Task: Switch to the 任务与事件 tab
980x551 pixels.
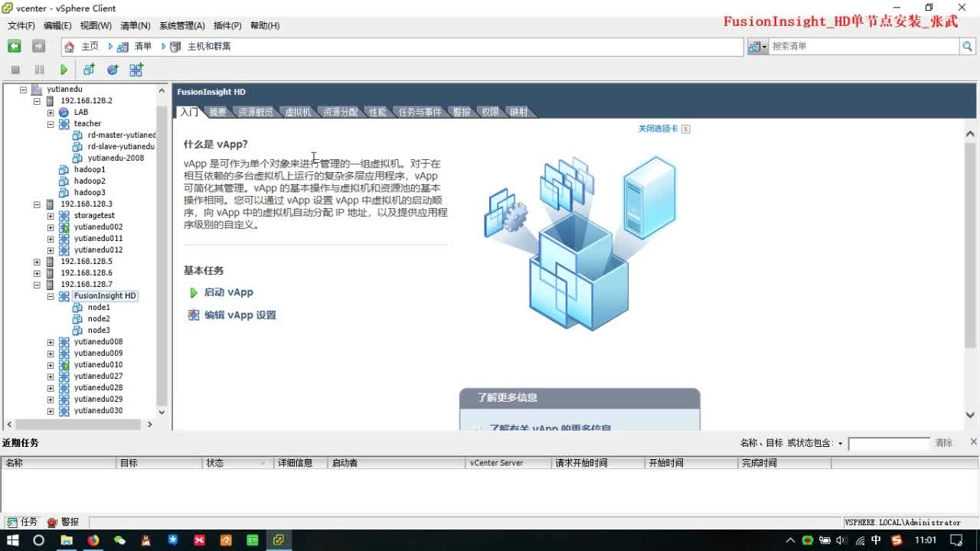Action: point(420,112)
